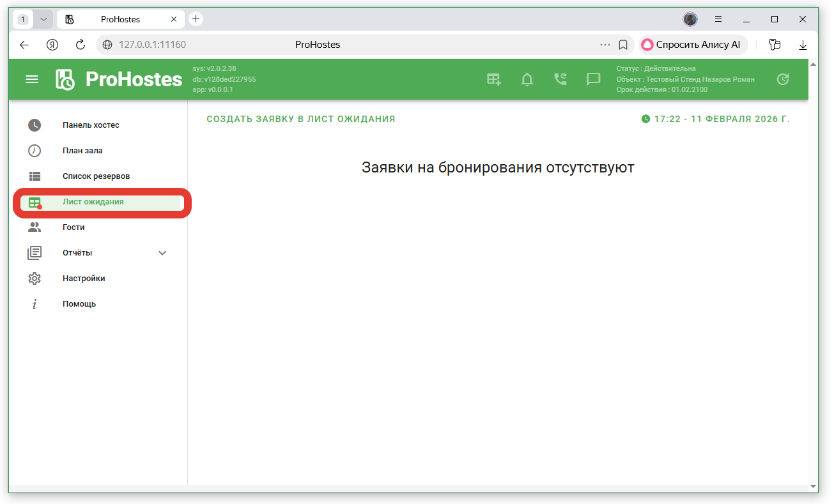Open the Помощь help section
The width and height of the screenshot is (834, 504).
[79, 304]
